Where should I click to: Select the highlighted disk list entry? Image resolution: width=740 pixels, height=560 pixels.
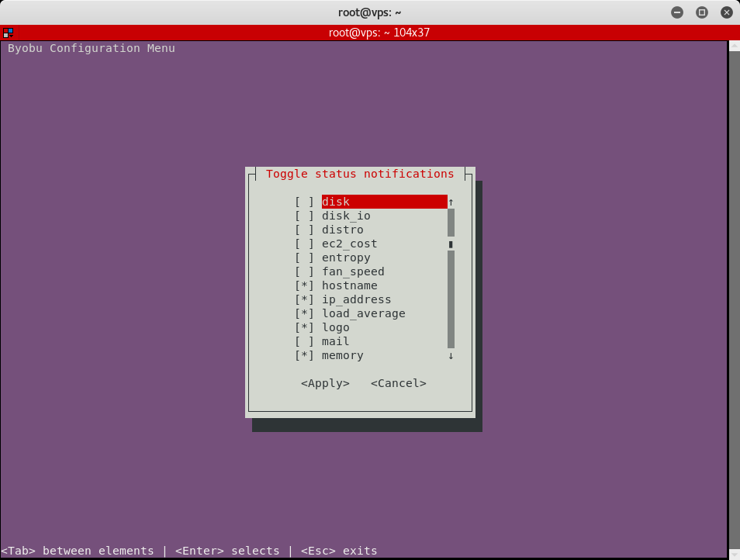tap(385, 202)
